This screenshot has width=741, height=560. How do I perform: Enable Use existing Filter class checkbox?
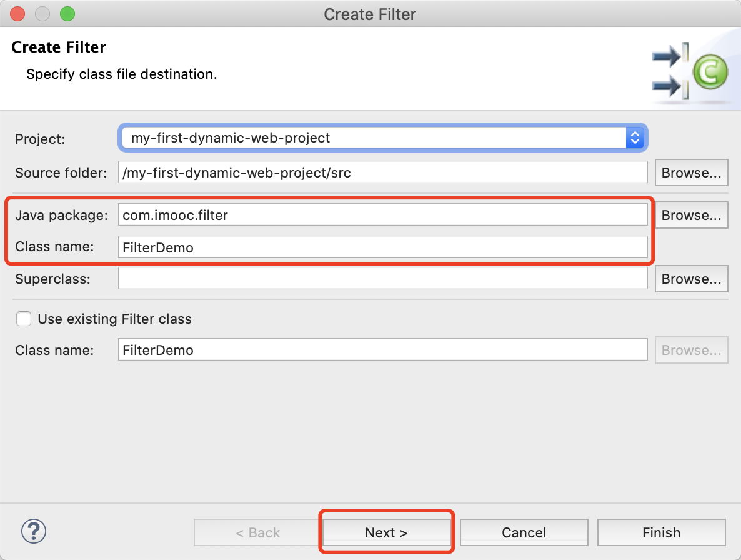click(x=24, y=319)
